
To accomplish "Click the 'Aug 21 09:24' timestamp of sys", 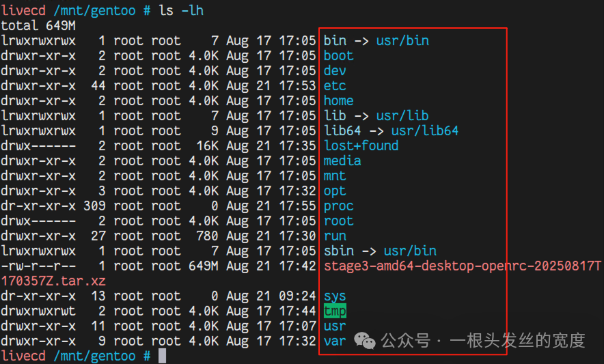I will click(x=271, y=296).
